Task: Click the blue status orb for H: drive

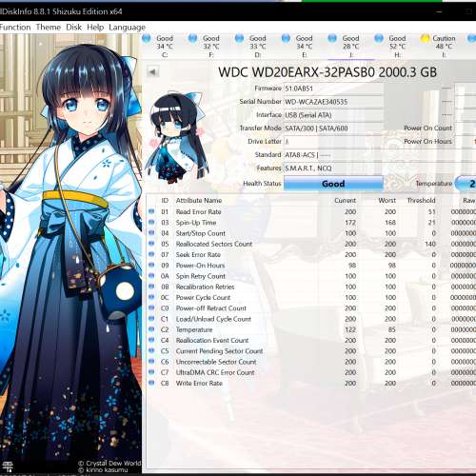Action: click(x=379, y=38)
